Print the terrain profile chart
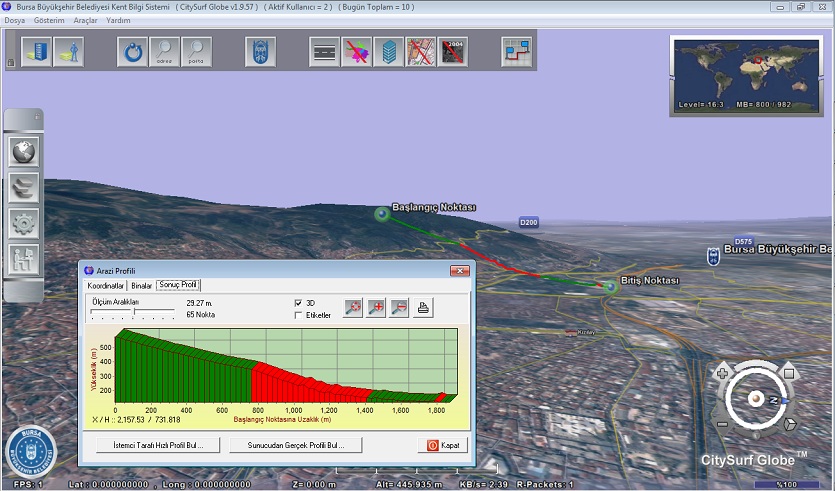Viewport: 835px width, 491px height. (423, 307)
